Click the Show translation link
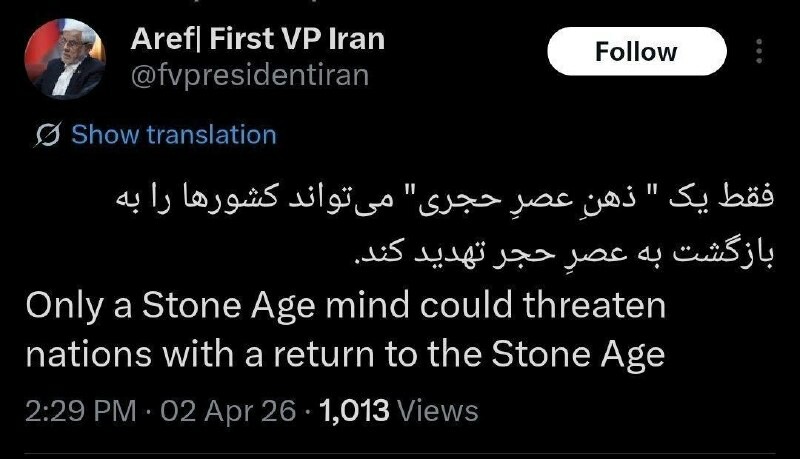The image size is (800, 459). pyautogui.click(x=174, y=135)
